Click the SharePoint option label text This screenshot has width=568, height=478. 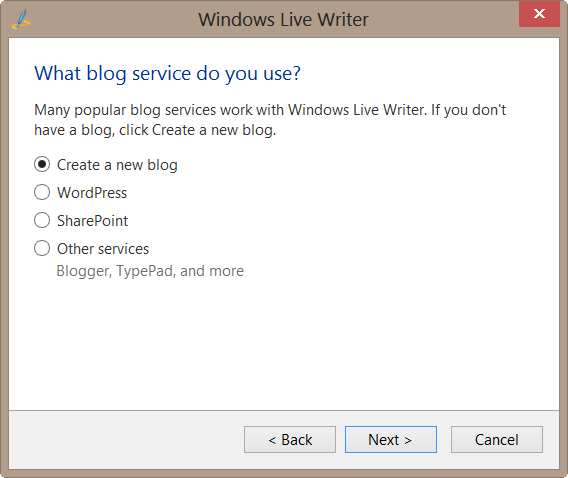pyautogui.click(x=92, y=221)
